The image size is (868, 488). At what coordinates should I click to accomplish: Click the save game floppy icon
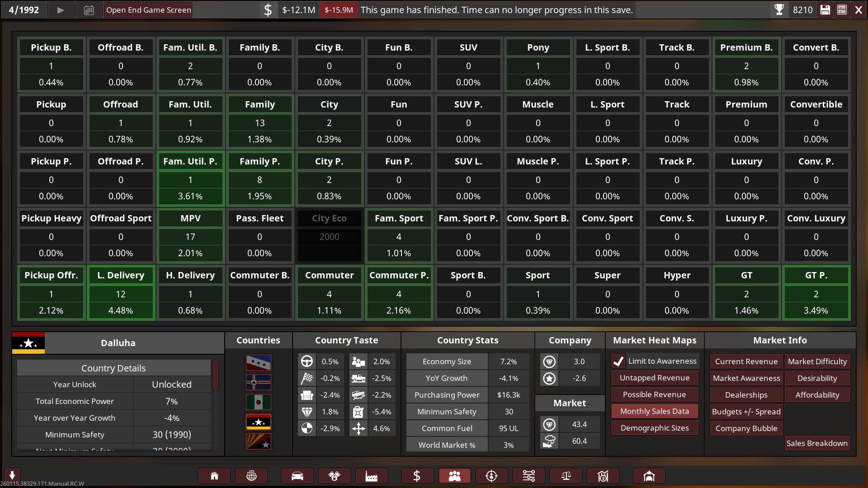click(x=825, y=10)
